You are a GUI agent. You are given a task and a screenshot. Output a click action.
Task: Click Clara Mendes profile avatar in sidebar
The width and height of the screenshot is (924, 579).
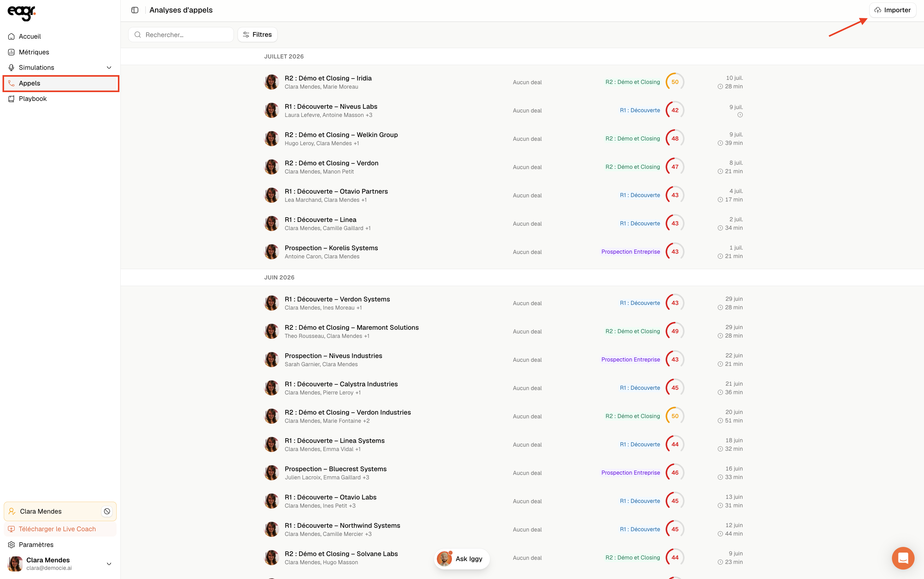(x=15, y=564)
